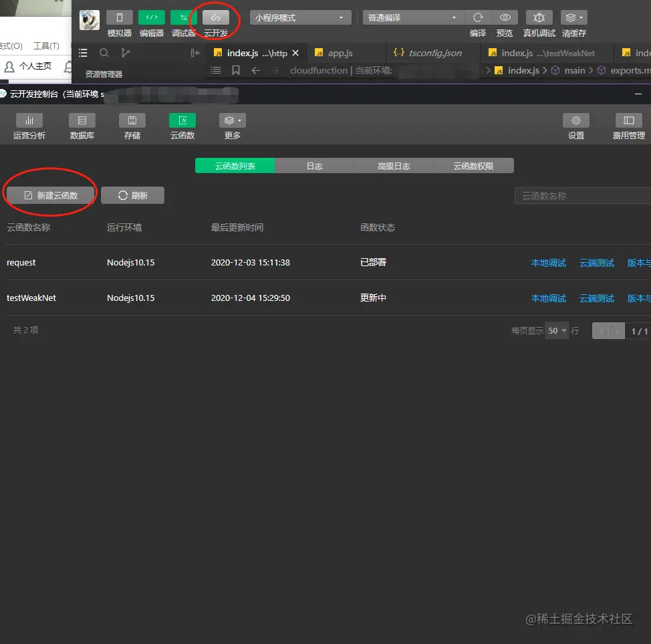Viewport: 651px width, 644px height.
Task: Open 云端测试 for testWeakNet function
Action: coord(597,298)
